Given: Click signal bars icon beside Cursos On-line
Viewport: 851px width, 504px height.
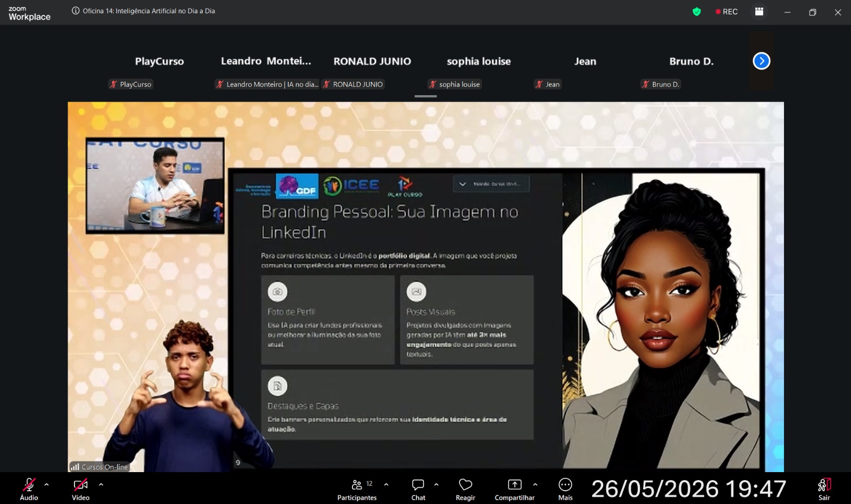Looking at the screenshot, I should [75, 467].
